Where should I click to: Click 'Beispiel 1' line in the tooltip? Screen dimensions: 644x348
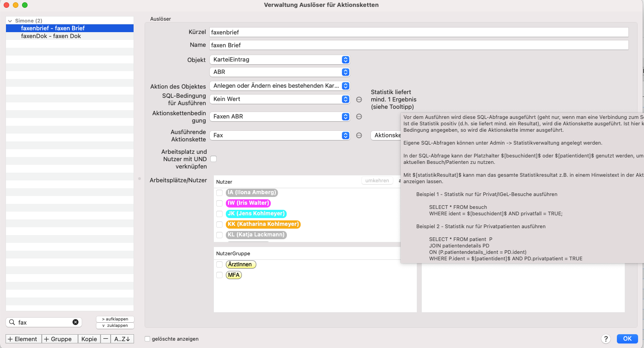[487, 194]
